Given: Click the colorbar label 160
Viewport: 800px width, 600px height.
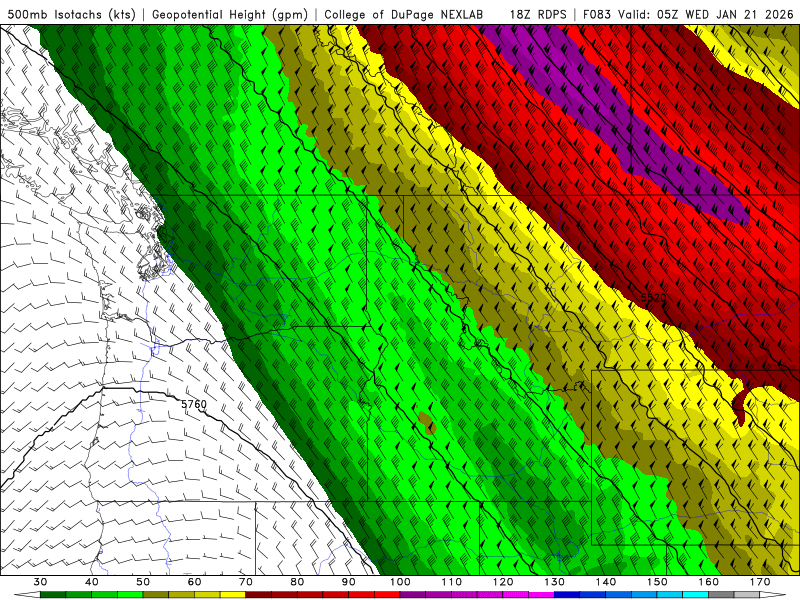Looking at the screenshot, I should pos(709,582).
